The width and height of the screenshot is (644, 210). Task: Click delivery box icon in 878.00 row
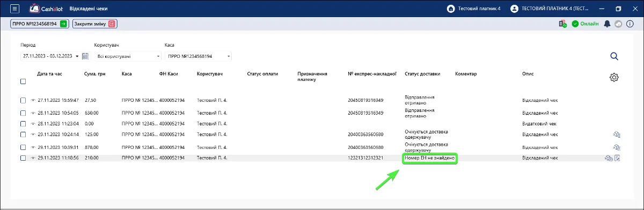[617, 147]
